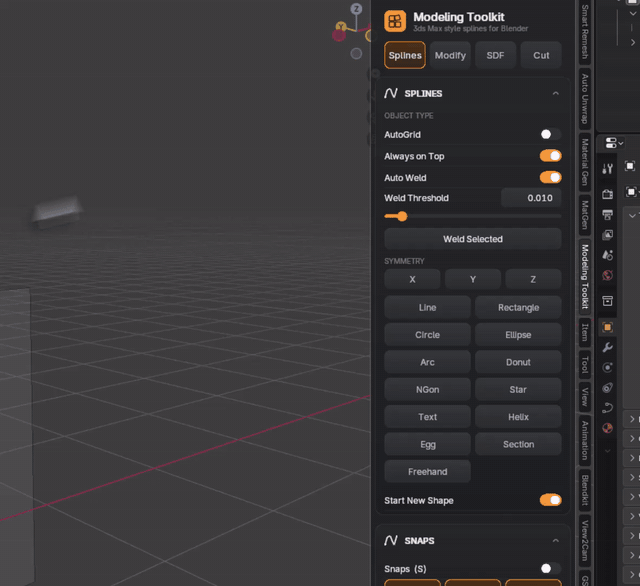Open the MatGen sidebar tab

coord(585,215)
